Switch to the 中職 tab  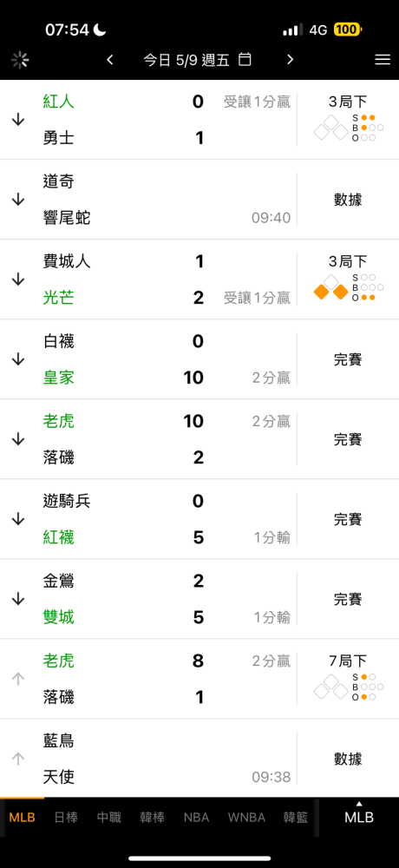pos(109,818)
